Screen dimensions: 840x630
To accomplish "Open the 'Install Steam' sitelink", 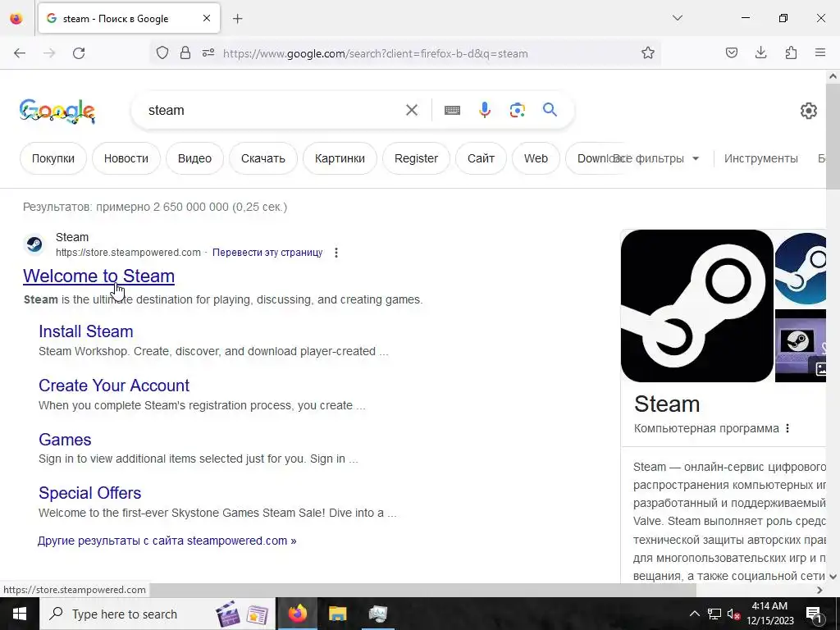I will pyautogui.click(x=85, y=331).
